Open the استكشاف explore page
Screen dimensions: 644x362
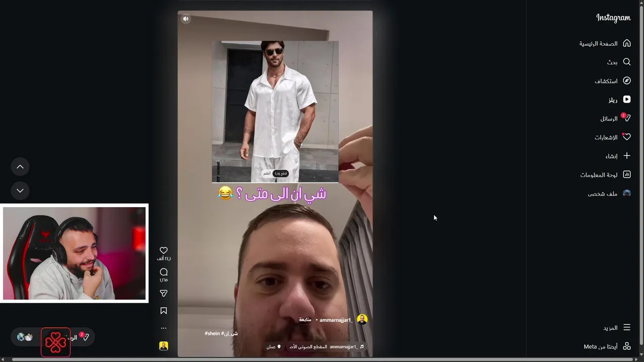[x=612, y=81]
